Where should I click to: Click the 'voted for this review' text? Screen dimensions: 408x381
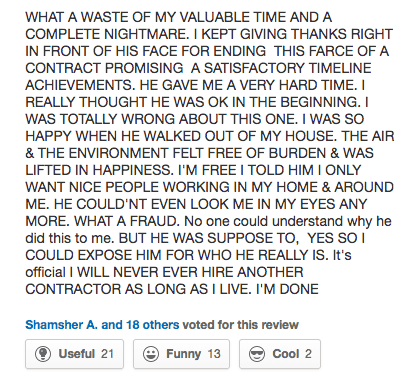pyautogui.click(x=241, y=325)
